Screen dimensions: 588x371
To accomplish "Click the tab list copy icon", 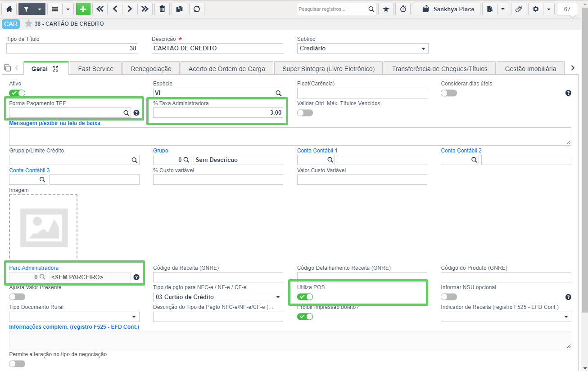I will click(7, 68).
